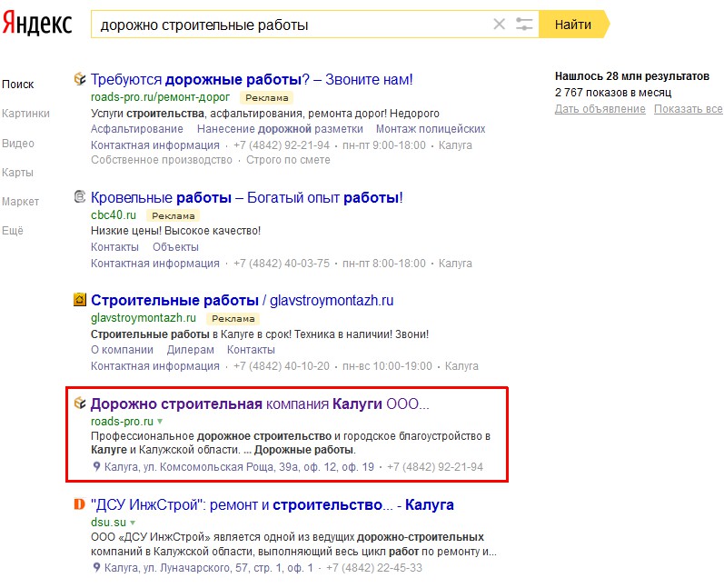Open the Ещё menu in the sidebar
Viewport: 724px width, 588px height.
pyautogui.click(x=12, y=231)
